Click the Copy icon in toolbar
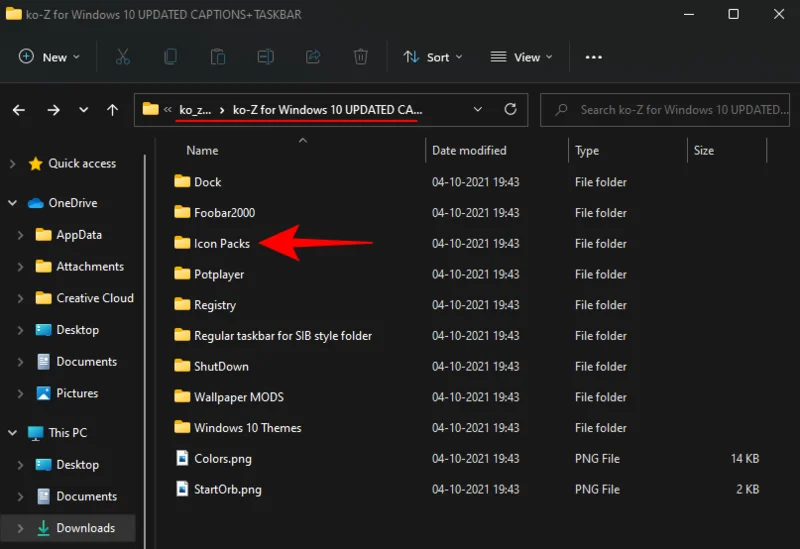Screen dimensions: 800x549 [x=170, y=57]
